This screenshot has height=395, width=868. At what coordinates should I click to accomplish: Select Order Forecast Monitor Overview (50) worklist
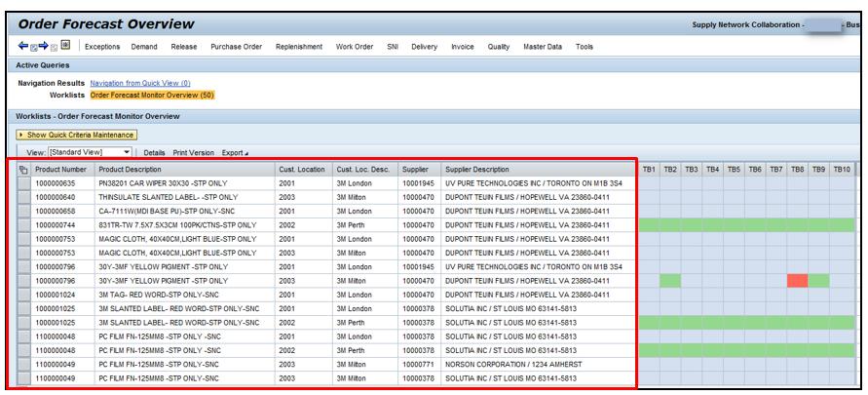[152, 96]
